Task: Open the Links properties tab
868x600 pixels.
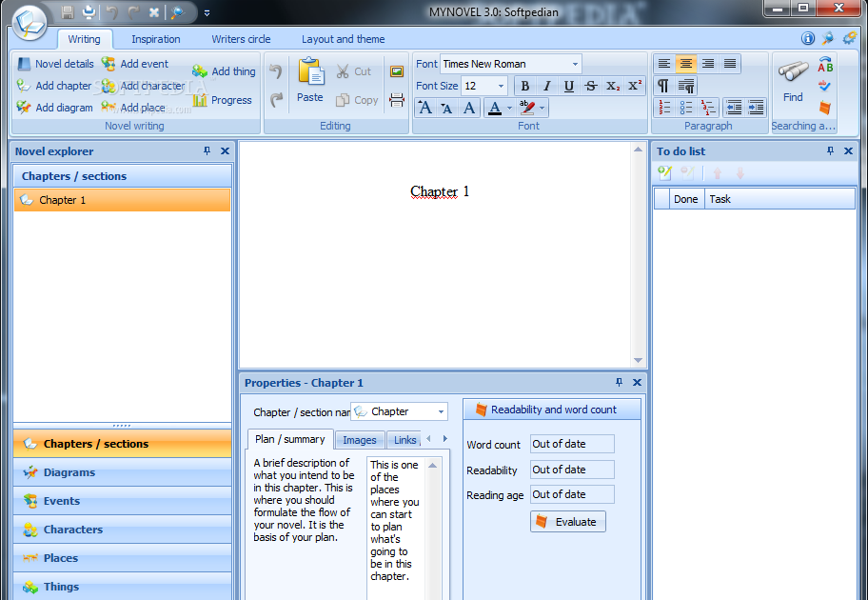Action: point(404,440)
